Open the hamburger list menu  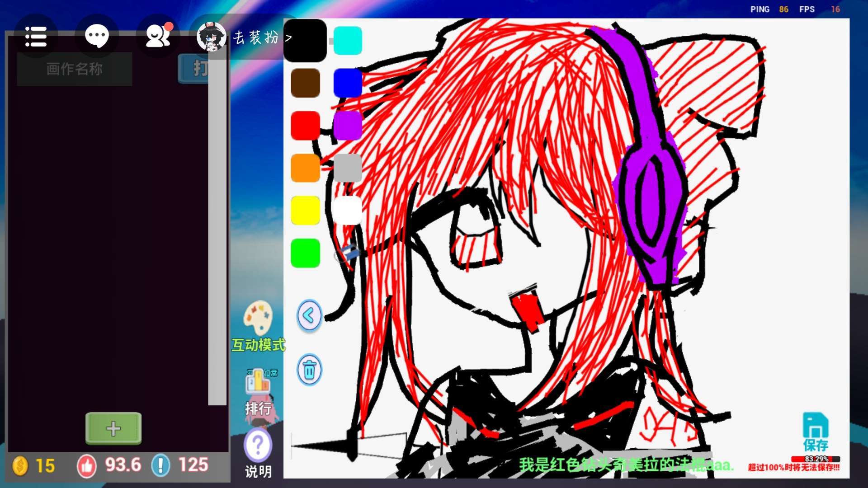[x=36, y=37]
